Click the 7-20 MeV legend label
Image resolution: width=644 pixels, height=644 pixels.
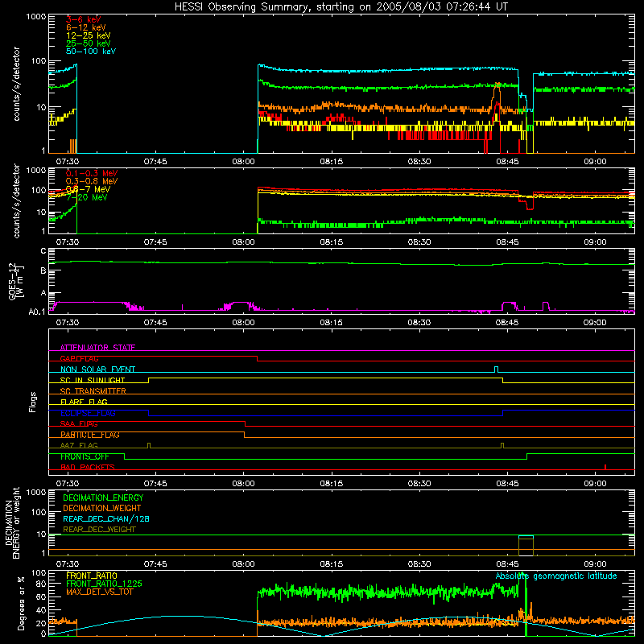(87, 197)
